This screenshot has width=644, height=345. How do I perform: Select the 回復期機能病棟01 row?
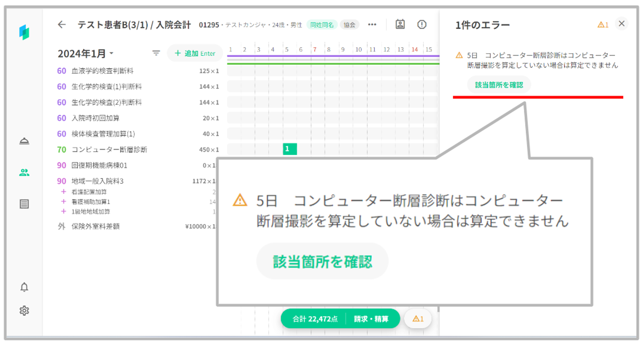pyautogui.click(x=137, y=165)
